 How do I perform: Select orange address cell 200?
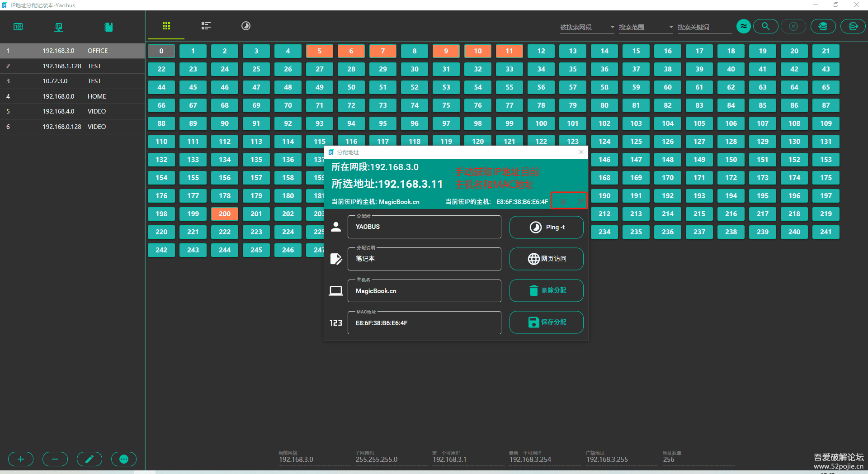[225, 214]
